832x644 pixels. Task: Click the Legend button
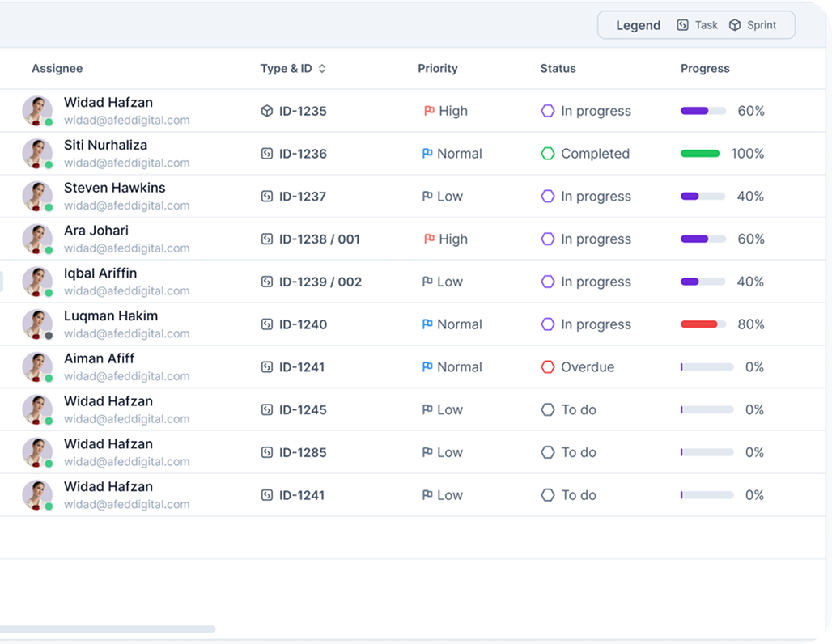639,25
